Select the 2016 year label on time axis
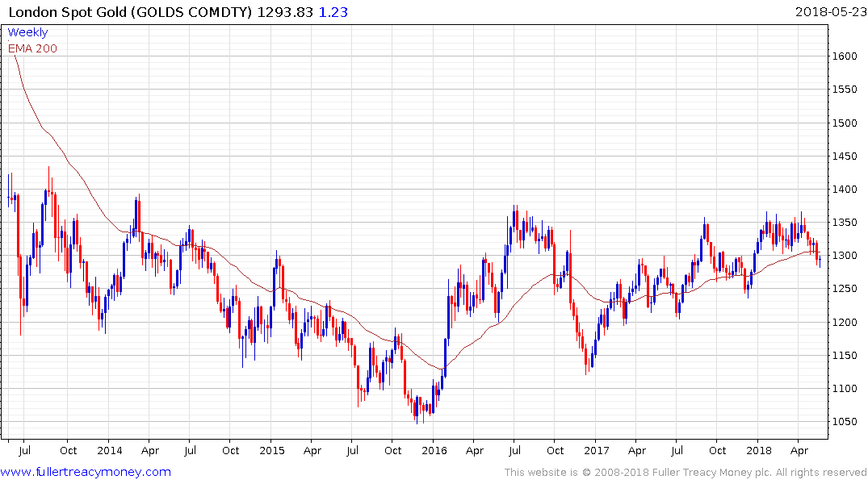868x484 pixels. click(434, 450)
